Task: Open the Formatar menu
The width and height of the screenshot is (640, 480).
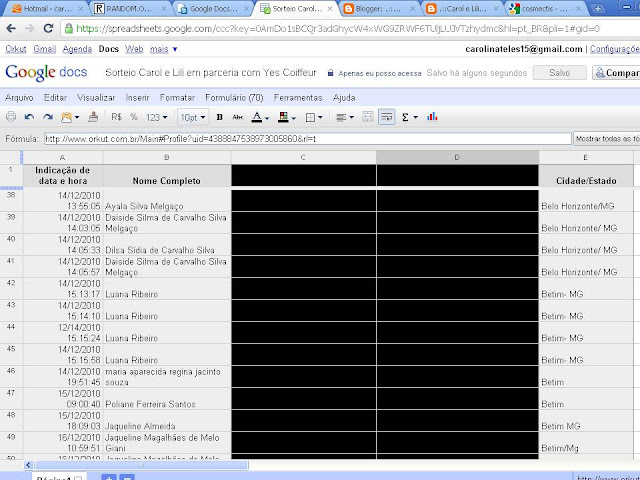Action: tap(177, 98)
